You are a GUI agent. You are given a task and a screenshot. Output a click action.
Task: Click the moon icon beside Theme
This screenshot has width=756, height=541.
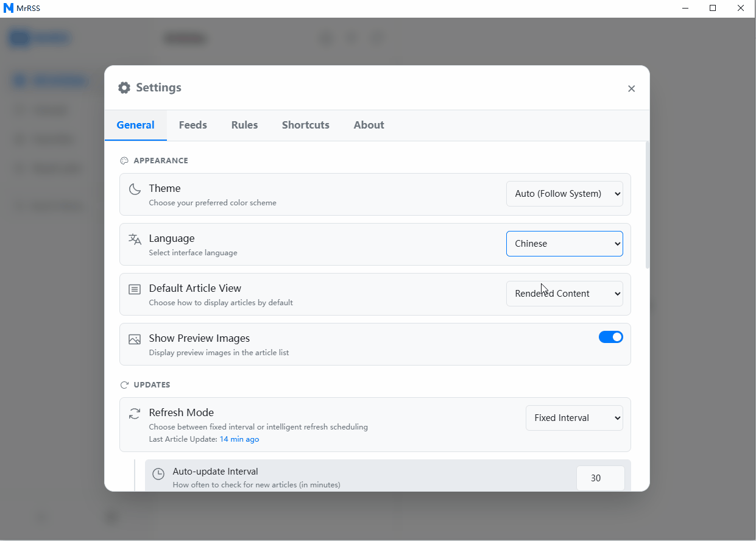pos(135,189)
